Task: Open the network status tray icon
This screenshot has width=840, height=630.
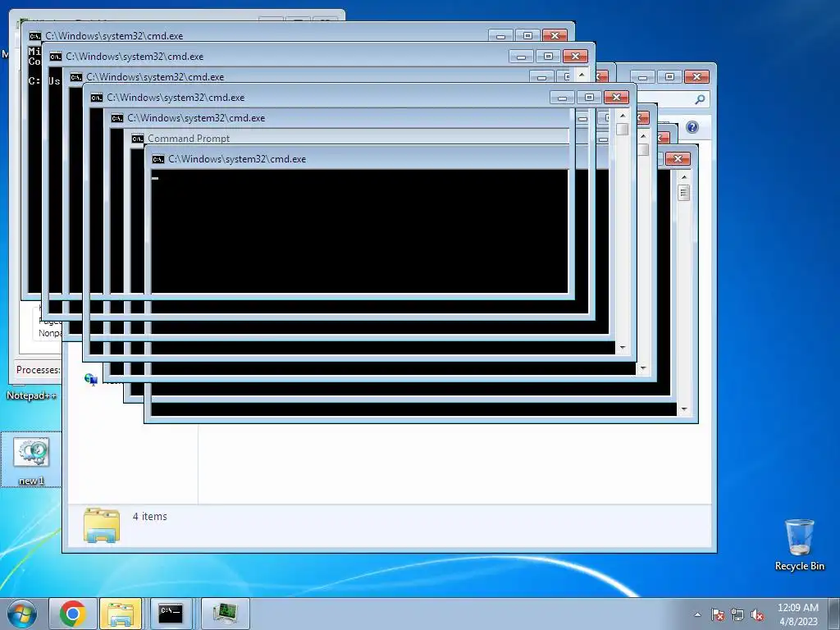Action: pos(737,614)
